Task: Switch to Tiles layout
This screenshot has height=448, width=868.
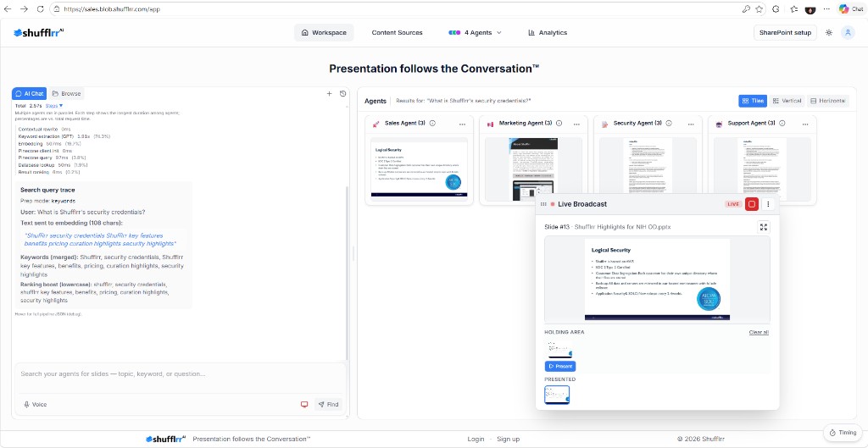Action: [x=753, y=101]
